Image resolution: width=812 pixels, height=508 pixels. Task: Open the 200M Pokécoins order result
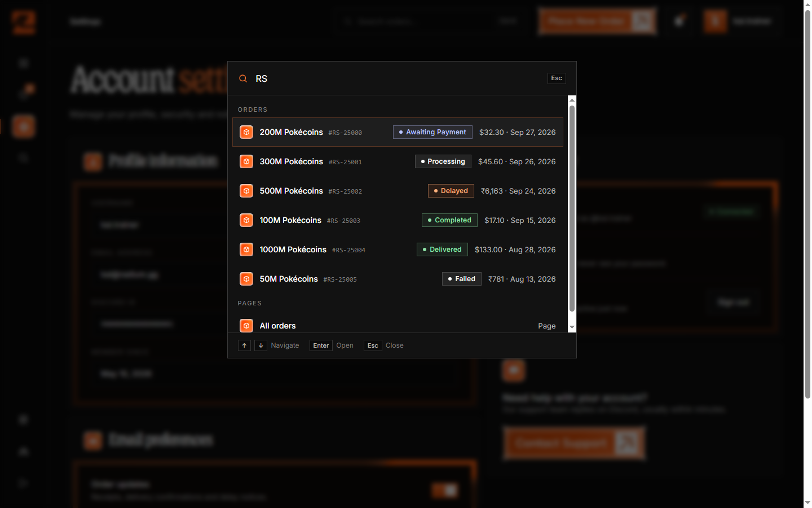(x=398, y=132)
